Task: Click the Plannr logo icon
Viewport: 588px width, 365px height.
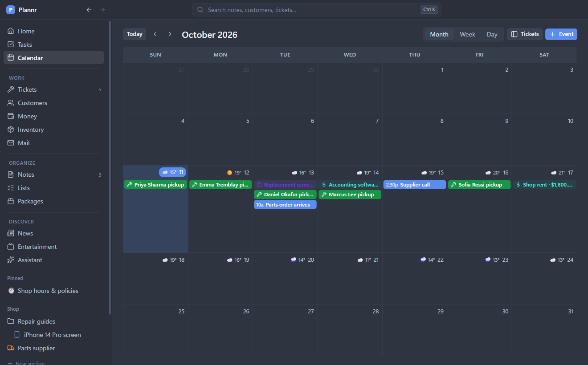Action: tap(11, 10)
